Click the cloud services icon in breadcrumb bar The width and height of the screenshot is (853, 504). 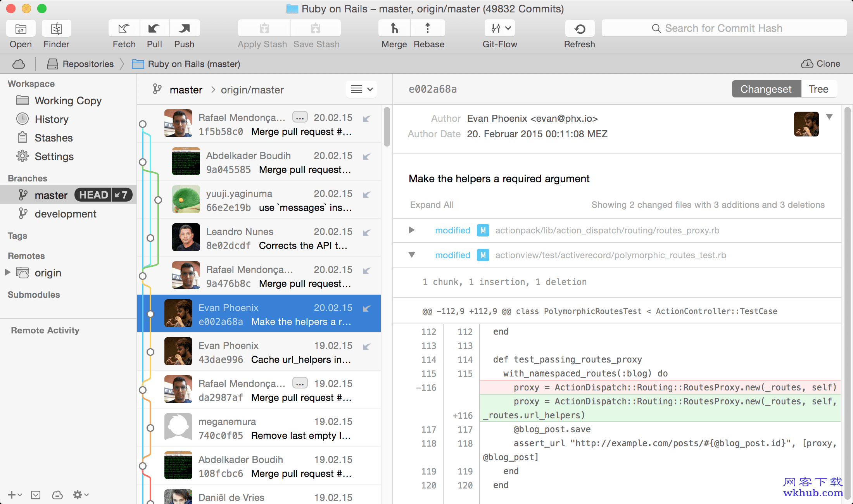pos(19,64)
